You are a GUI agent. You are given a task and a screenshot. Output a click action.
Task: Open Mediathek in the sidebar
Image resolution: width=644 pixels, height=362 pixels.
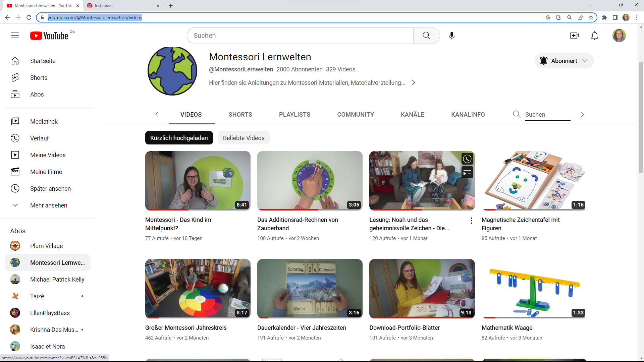[48, 121]
